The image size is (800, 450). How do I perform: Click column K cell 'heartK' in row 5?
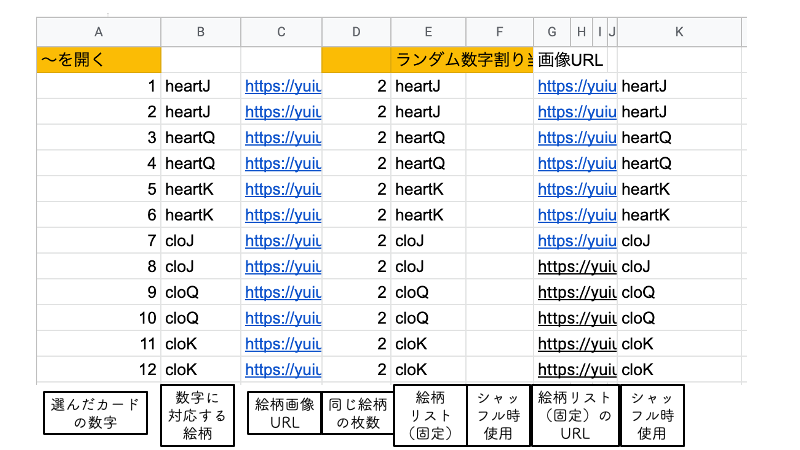(679, 189)
